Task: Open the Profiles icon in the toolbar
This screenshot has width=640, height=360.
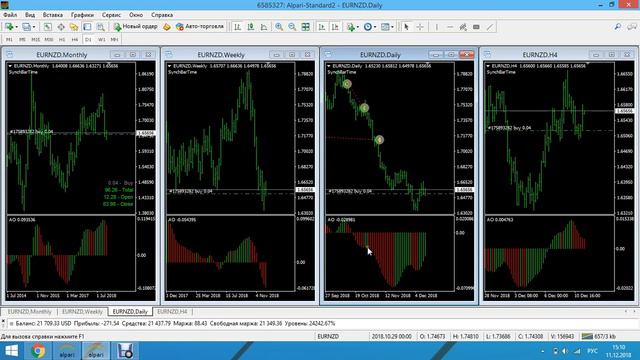Action: [27, 27]
